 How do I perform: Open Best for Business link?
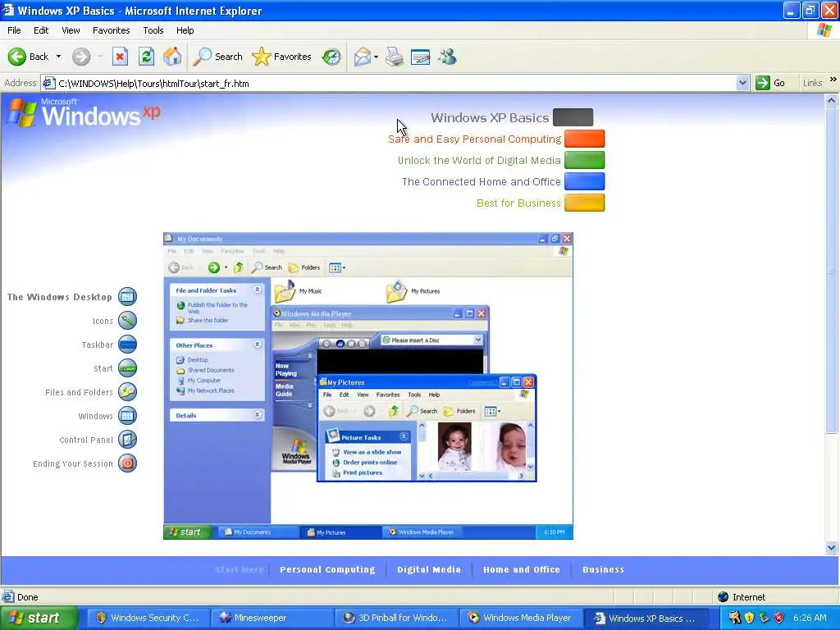[518, 203]
